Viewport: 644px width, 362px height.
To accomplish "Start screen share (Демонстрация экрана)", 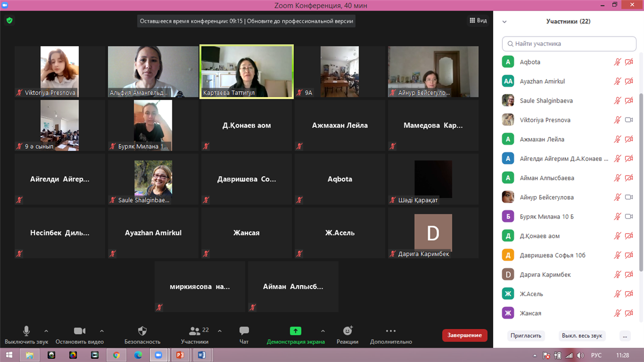I will point(296,331).
